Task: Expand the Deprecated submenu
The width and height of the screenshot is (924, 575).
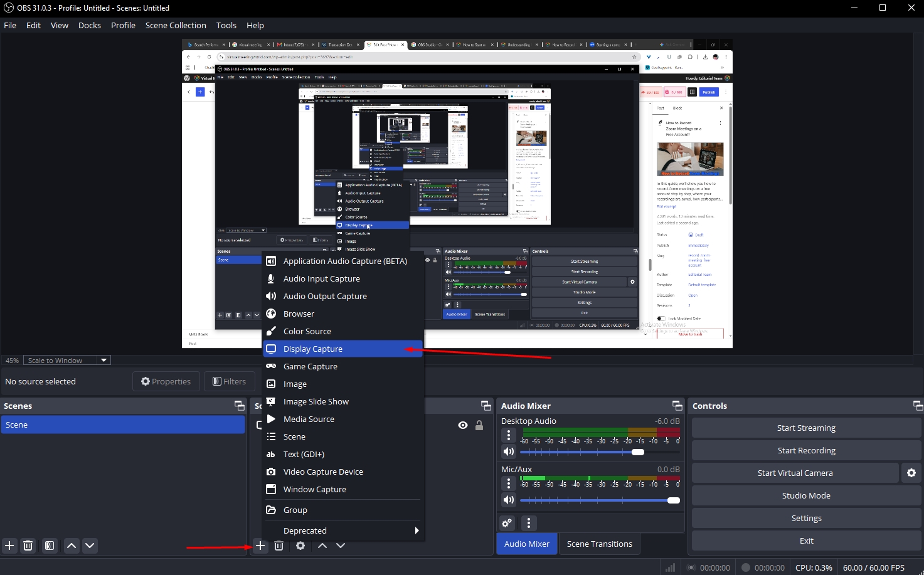Action: click(x=343, y=530)
